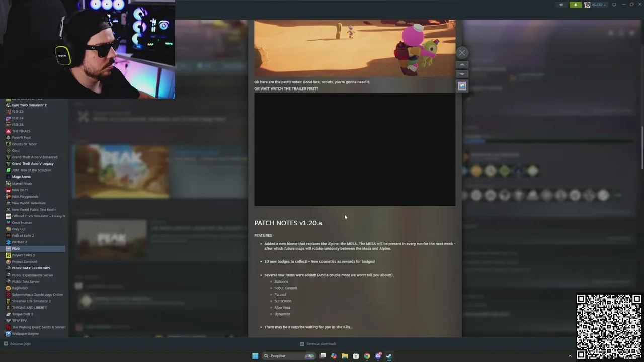Open Discord from taskbar
Image resolution: width=644 pixels, height=362 pixels.
tap(378, 356)
